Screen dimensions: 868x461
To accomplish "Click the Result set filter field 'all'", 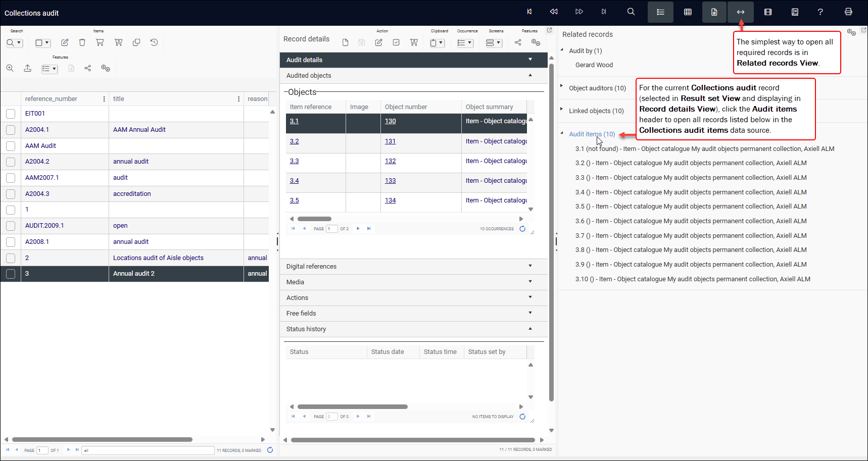I will click(148, 450).
